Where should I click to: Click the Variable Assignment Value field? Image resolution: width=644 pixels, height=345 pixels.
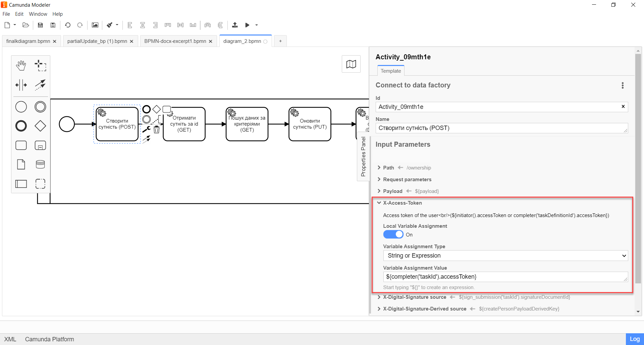503,277
